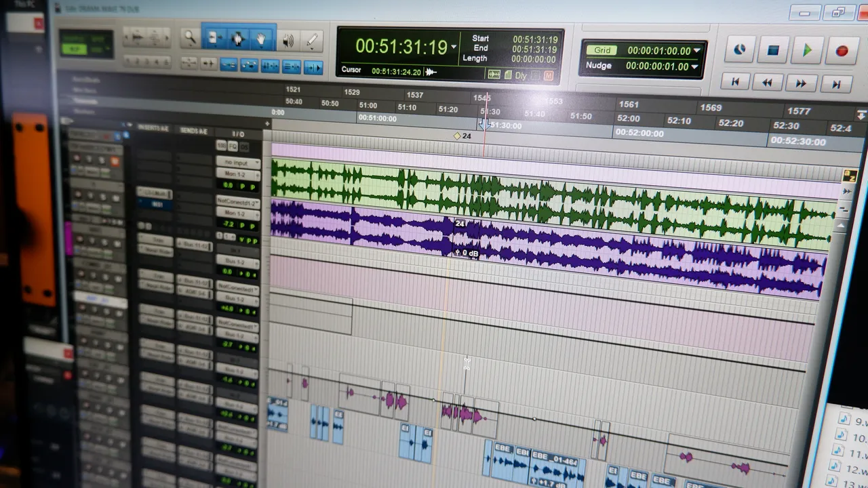This screenshot has width=868, height=488.
Task: Toggle the red M button in counter display
Action: click(549, 76)
